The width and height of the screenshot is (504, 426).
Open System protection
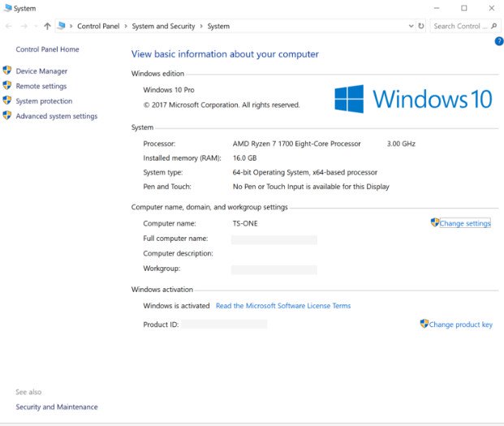pyautogui.click(x=45, y=101)
